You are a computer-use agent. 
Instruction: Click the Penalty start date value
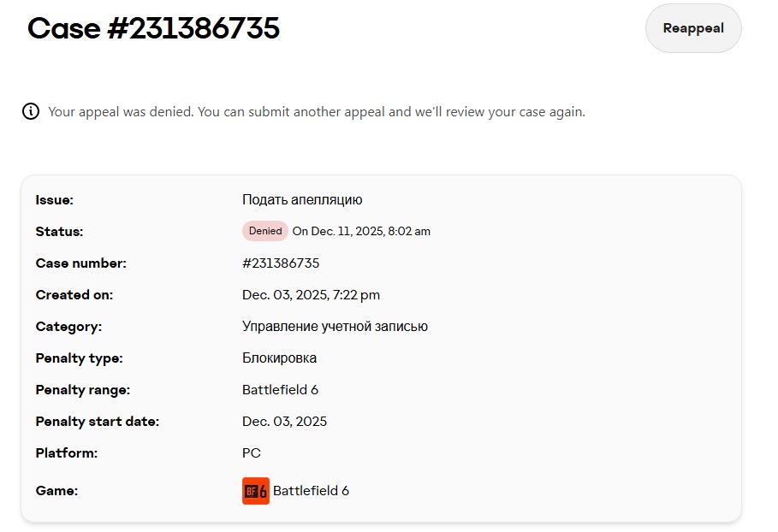[284, 421]
